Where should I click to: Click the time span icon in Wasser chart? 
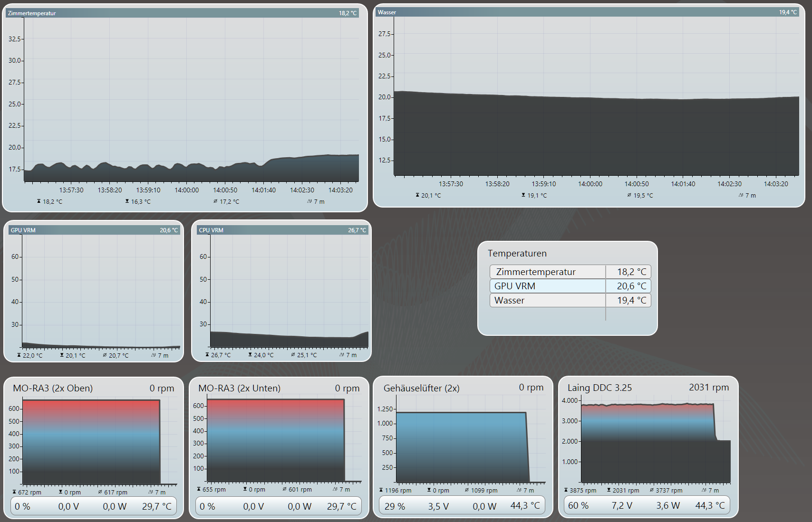point(741,195)
